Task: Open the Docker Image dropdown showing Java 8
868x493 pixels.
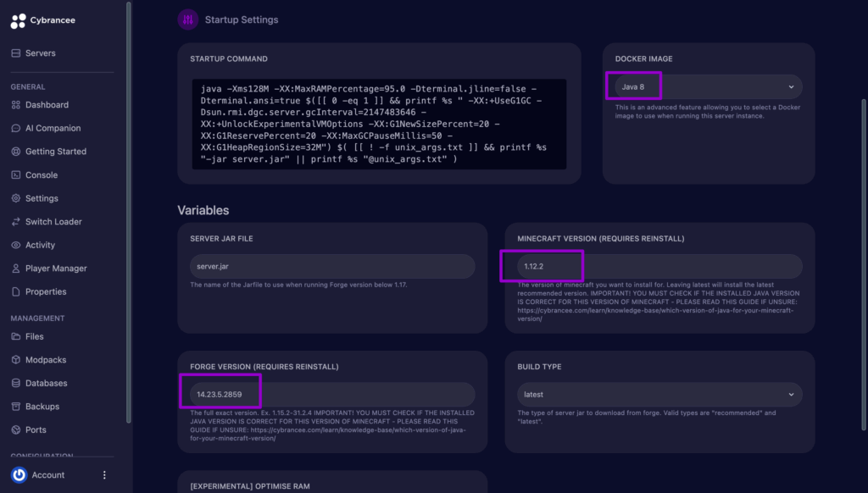Action: coord(708,87)
